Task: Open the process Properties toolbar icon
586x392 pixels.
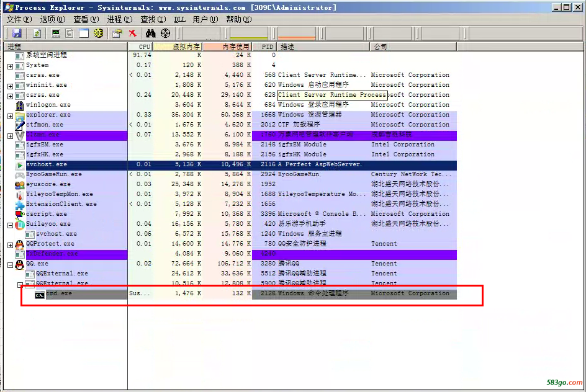Action: coord(117,33)
